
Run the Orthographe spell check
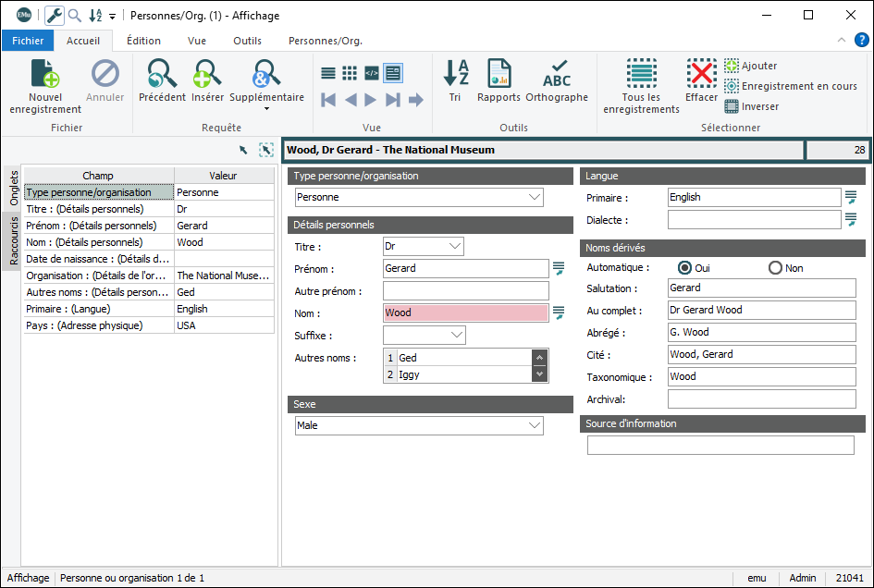tap(557, 74)
